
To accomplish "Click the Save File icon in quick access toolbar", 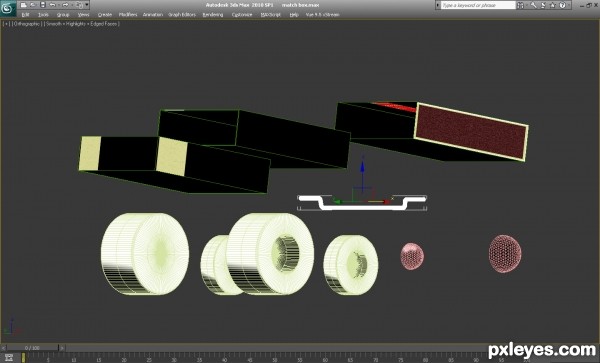I will 42,5.
